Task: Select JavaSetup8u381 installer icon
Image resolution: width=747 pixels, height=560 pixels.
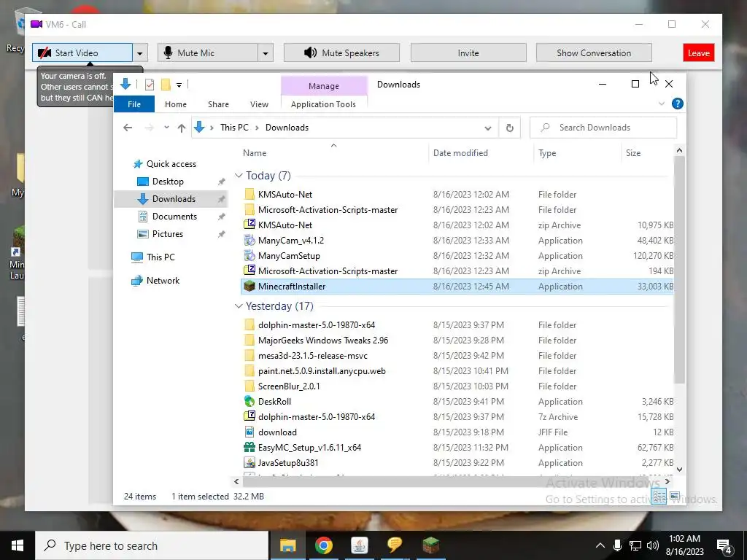Action: pyautogui.click(x=249, y=462)
